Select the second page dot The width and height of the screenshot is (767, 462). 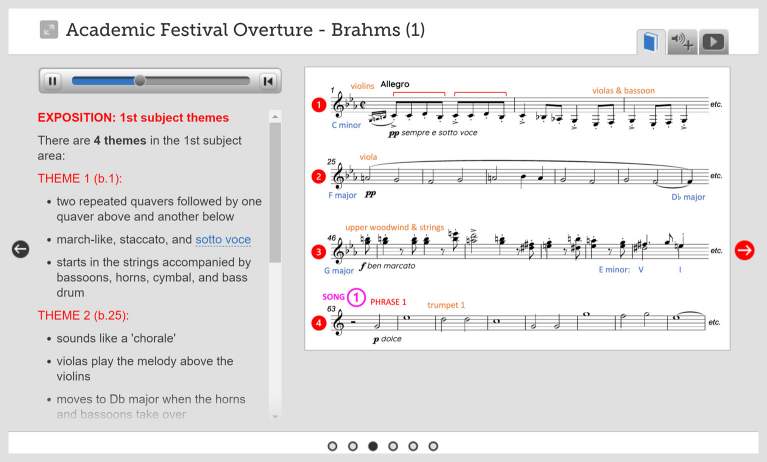coord(353,446)
